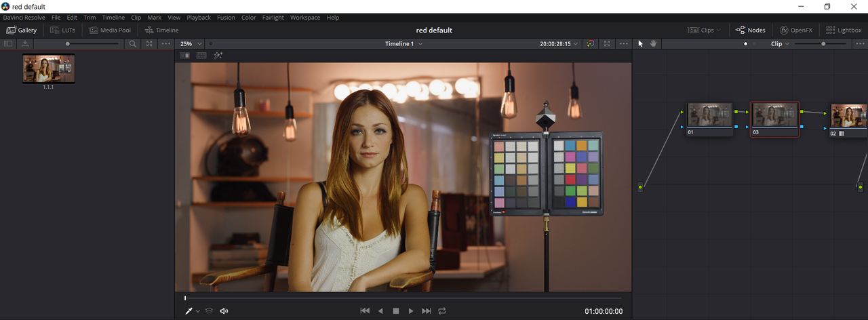Click the 01:00:00:00 timecode display

click(604, 311)
